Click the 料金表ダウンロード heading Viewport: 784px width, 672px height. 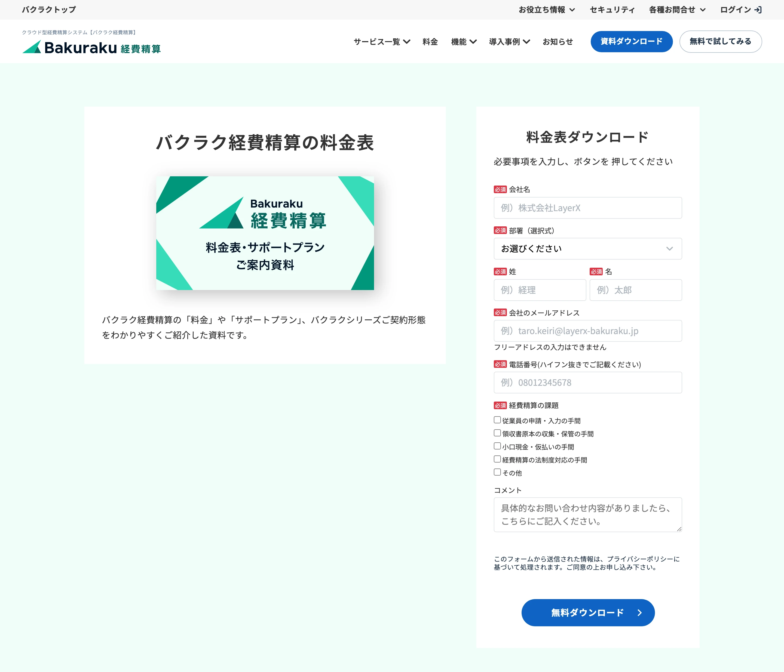(x=588, y=137)
